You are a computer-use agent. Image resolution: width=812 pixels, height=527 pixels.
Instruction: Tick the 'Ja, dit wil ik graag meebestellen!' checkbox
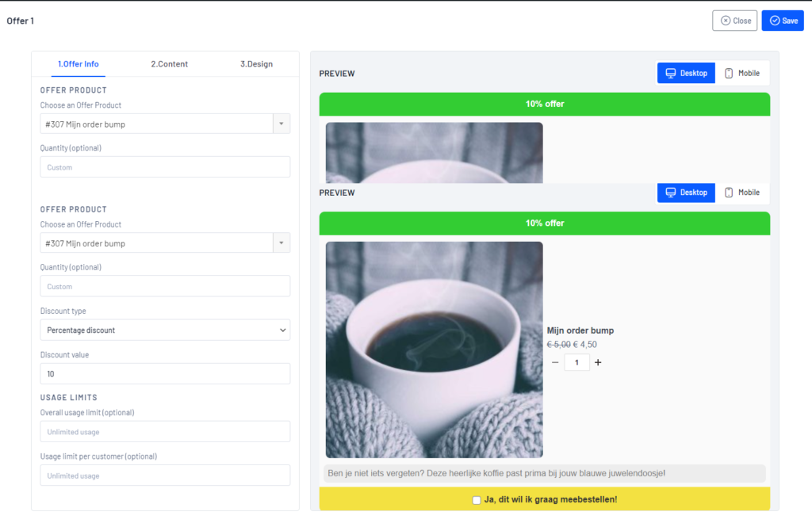coord(477,500)
